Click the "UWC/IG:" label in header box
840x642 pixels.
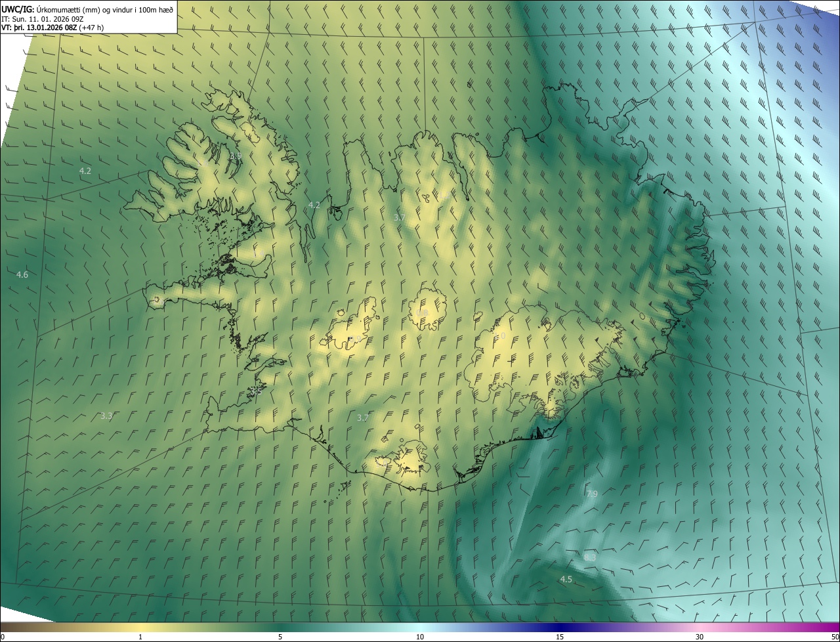pyautogui.click(x=18, y=9)
